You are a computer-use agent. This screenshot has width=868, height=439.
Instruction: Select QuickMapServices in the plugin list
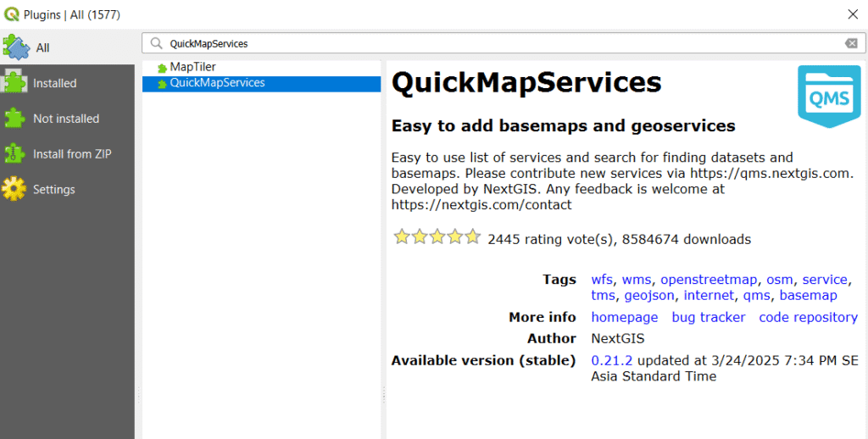click(x=261, y=83)
